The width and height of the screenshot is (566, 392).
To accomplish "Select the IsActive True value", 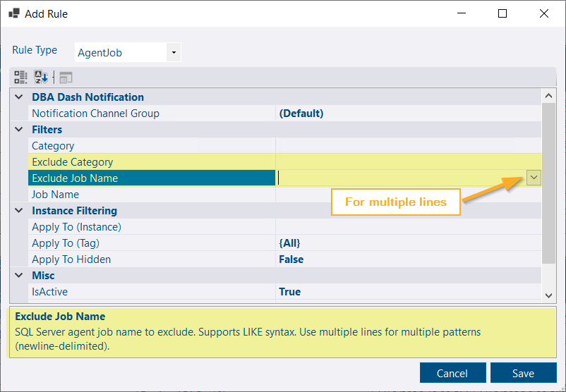I will 289,292.
